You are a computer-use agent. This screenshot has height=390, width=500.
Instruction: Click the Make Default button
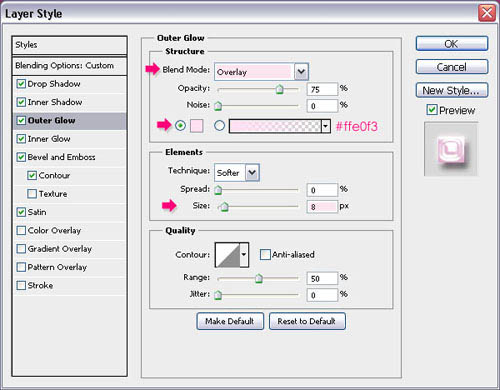tap(230, 321)
